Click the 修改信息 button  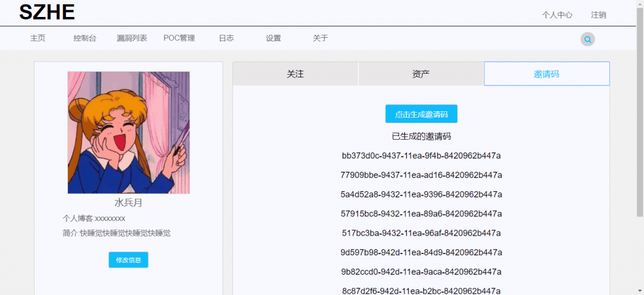[x=128, y=260]
